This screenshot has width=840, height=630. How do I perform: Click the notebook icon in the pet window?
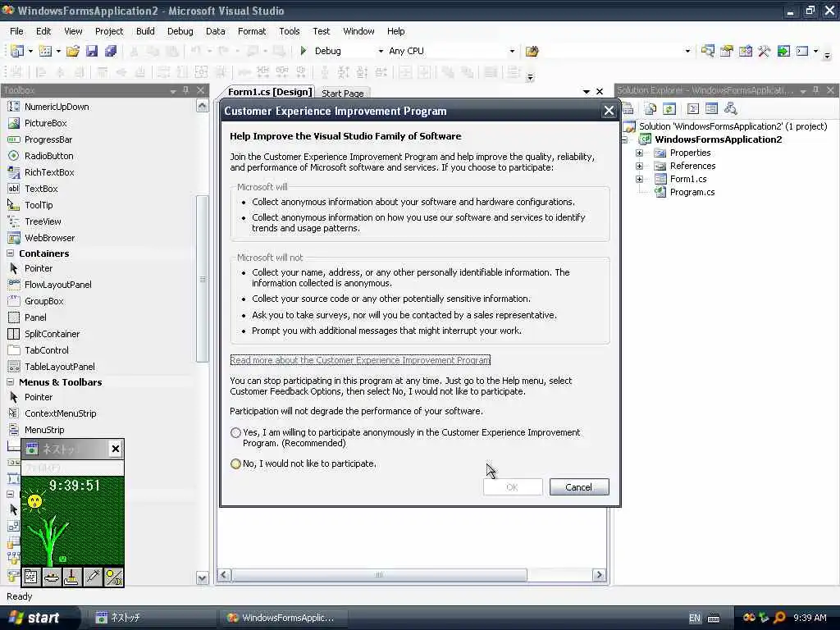[31, 577]
